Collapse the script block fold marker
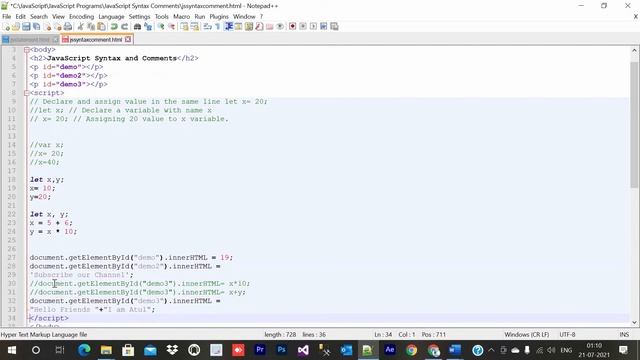The height and width of the screenshot is (360, 640). click(26, 93)
